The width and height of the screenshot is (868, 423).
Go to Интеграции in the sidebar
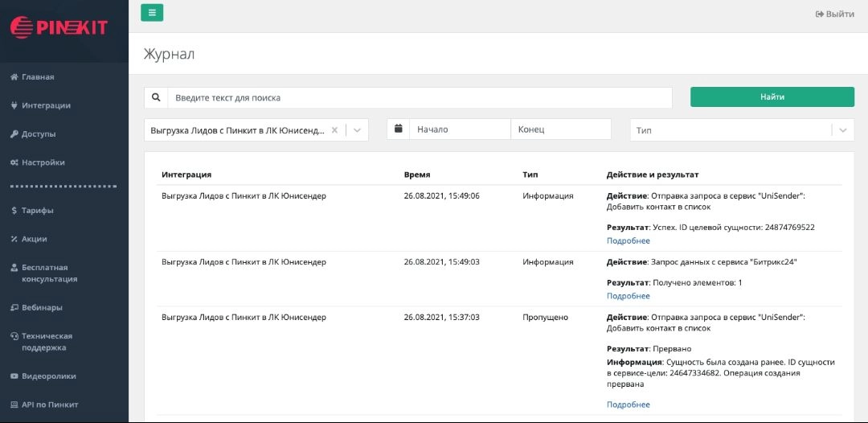[46, 105]
